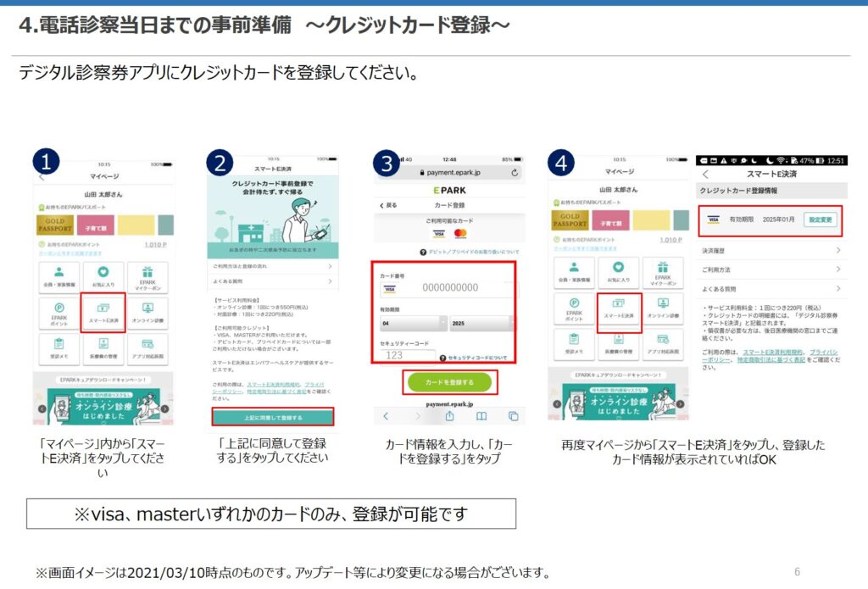Tap お気に入り heart tile in step 4 phone
The image size is (868, 589).
(x=618, y=272)
